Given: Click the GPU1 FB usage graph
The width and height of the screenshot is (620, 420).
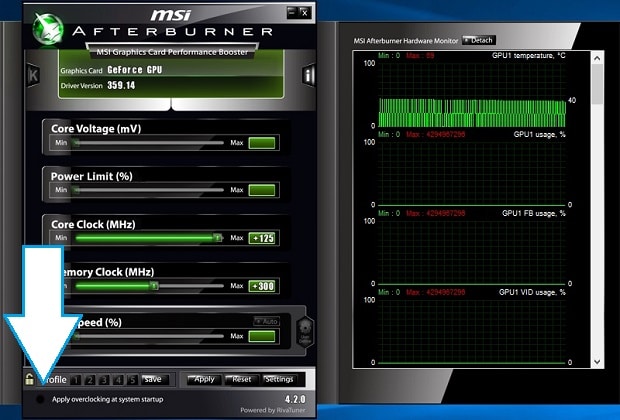Looking at the screenshot, I should [x=472, y=253].
